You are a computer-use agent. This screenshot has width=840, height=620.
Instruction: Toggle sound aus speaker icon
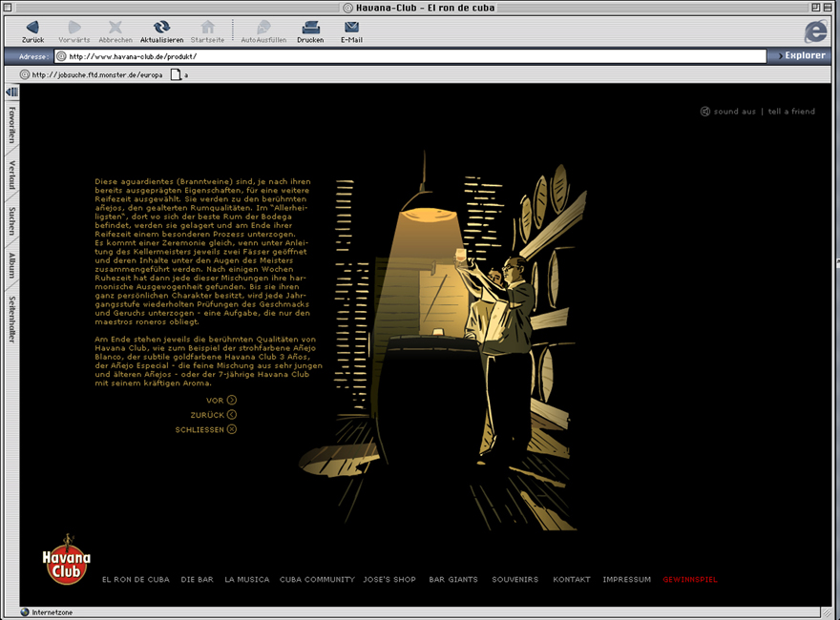click(x=705, y=112)
